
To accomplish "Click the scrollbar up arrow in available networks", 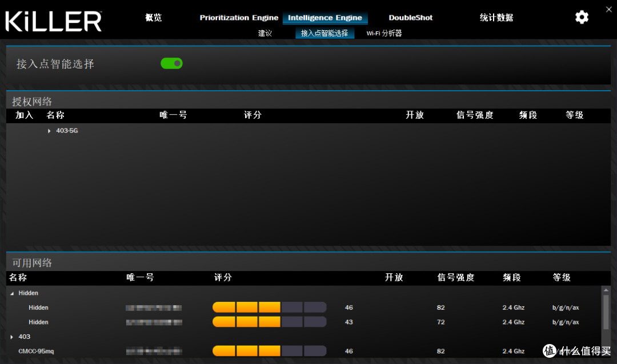I will coord(606,290).
